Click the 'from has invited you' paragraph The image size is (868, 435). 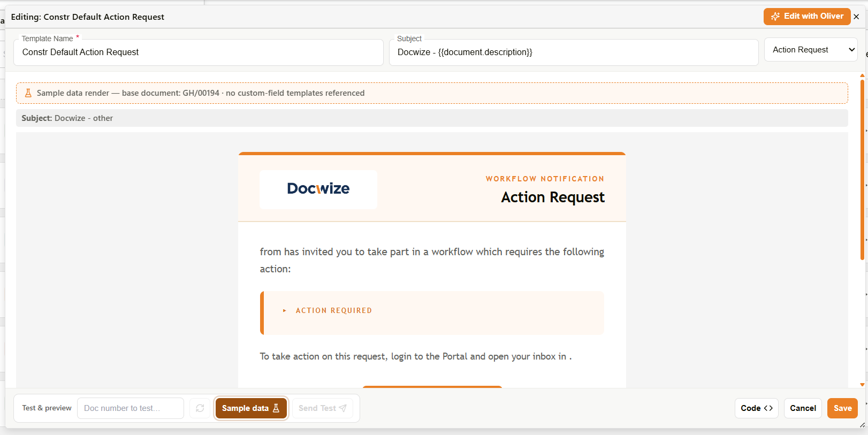(x=432, y=260)
